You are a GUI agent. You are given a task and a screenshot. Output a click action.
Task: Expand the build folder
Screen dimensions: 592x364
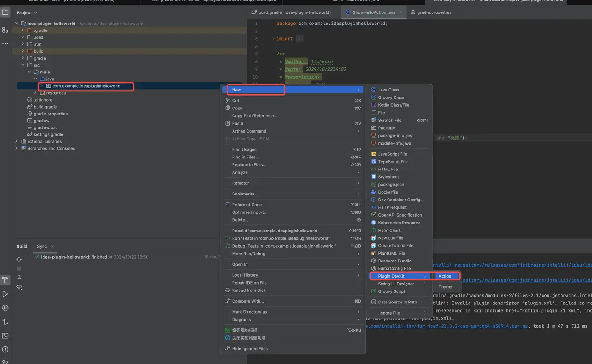pos(23,51)
